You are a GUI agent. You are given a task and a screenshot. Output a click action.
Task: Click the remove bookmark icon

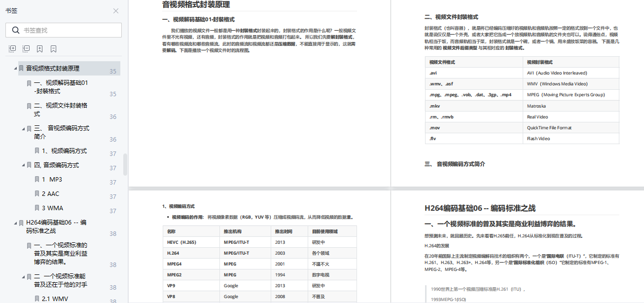pyautogui.click(x=54, y=49)
